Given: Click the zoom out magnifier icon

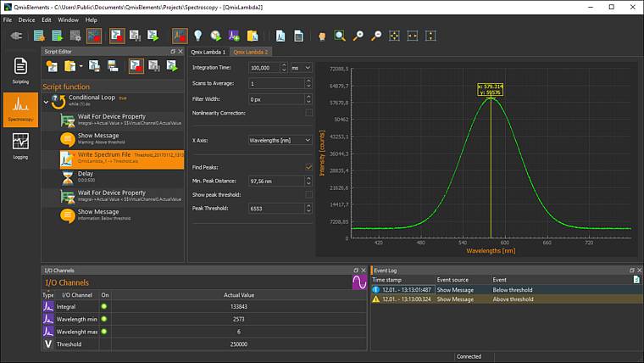Looking at the screenshot, I should click(376, 36).
